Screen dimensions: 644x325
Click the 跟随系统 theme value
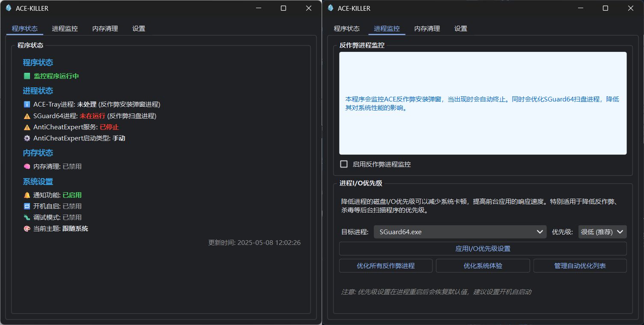coord(75,229)
